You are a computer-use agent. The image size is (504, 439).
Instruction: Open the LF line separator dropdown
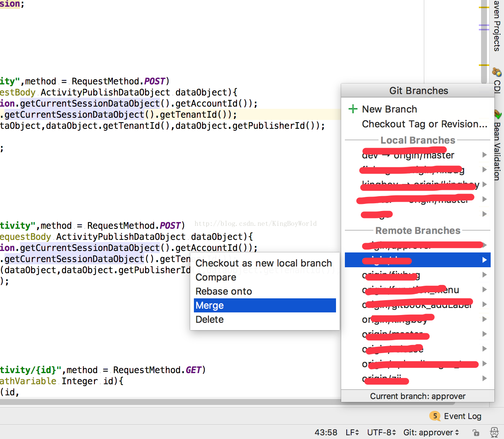(x=352, y=432)
